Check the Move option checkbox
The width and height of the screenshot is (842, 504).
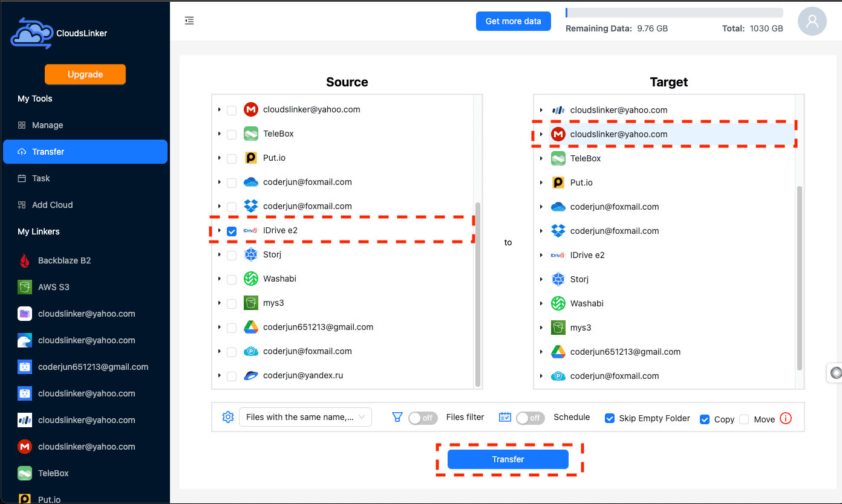[x=744, y=419]
